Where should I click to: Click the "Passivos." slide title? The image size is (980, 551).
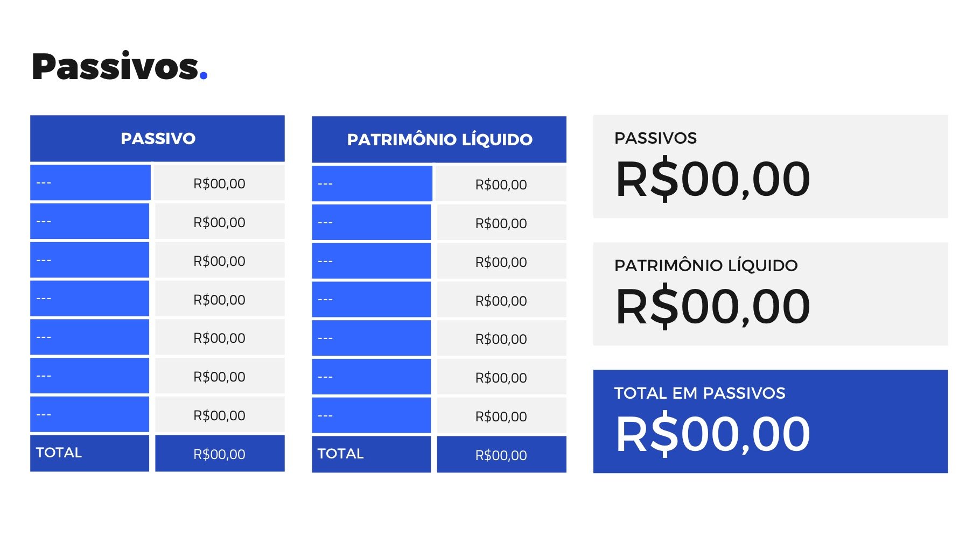[120, 67]
